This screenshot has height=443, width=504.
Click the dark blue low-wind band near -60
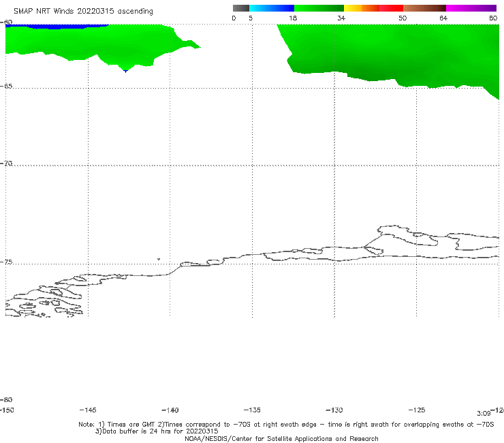tap(57, 27)
